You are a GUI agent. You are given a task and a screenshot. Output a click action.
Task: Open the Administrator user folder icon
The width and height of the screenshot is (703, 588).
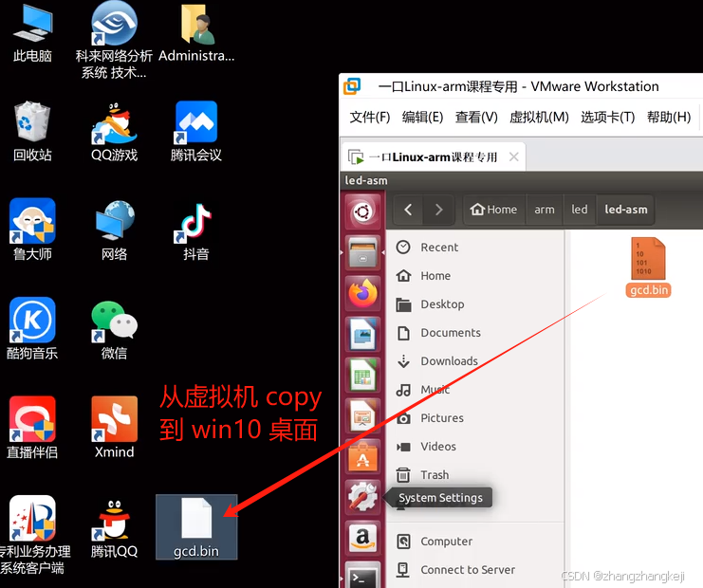click(x=196, y=33)
